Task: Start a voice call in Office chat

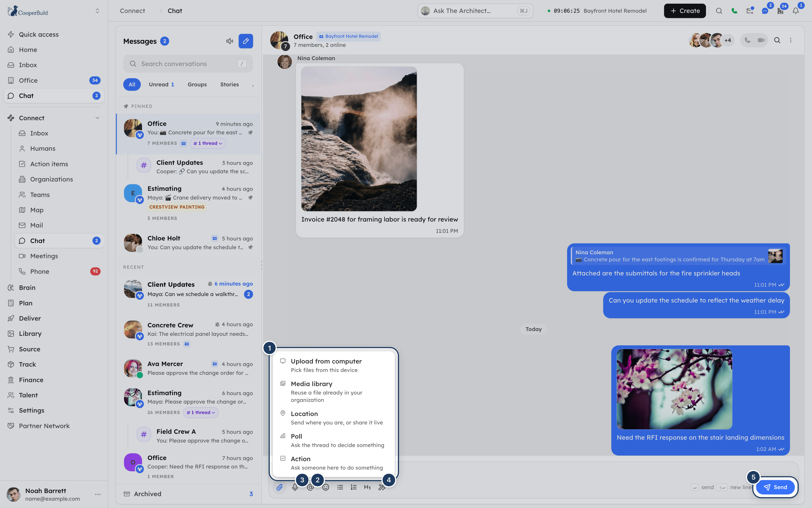Action: click(x=747, y=40)
